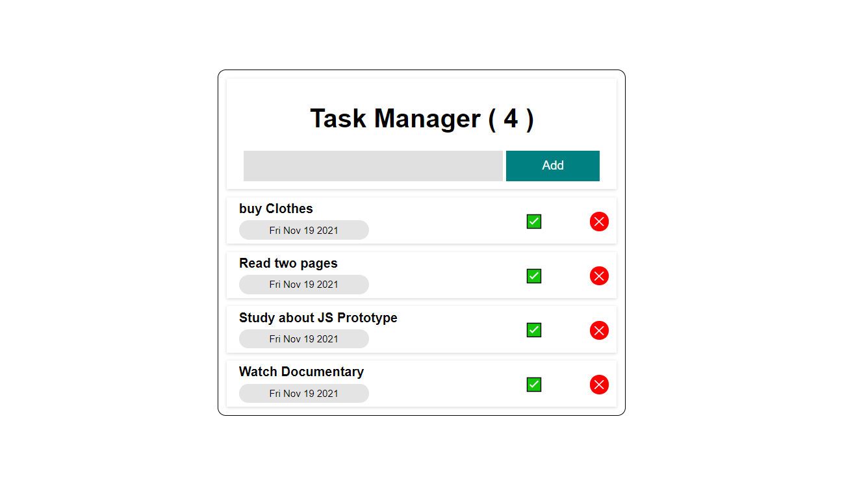The width and height of the screenshot is (868, 484).
Task: Delete the Study about JS Prototype task
Action: coord(599,331)
